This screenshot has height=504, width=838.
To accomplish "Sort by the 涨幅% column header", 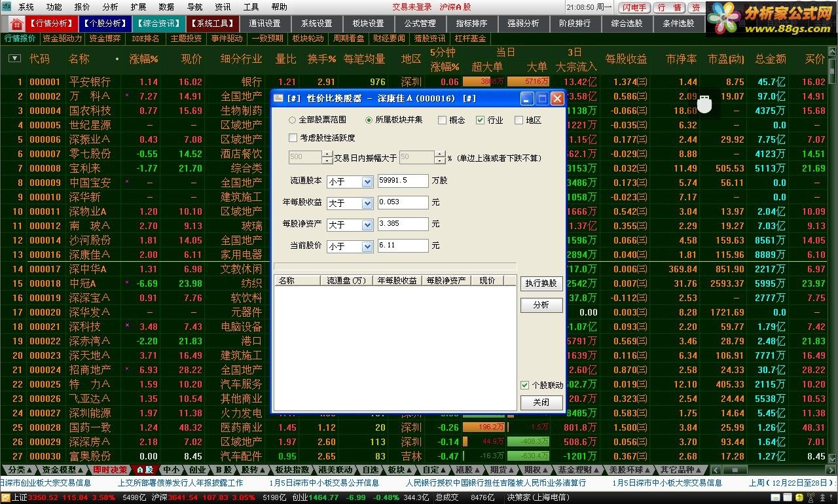I will 143,59.
